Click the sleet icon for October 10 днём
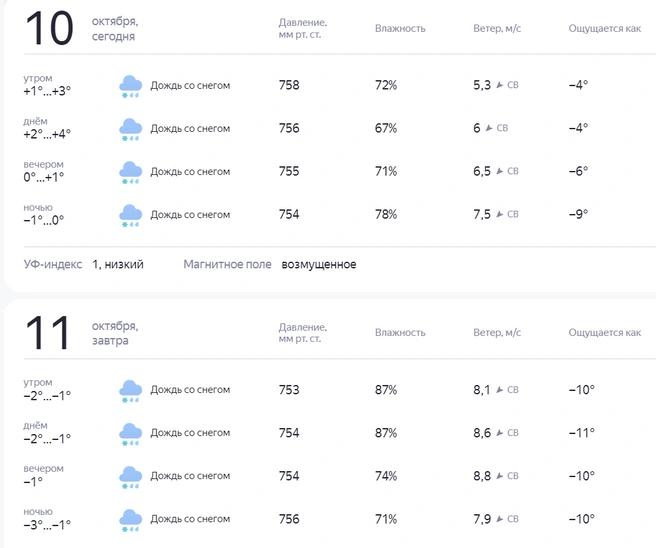Screen dimensions: 656x548 (130, 129)
